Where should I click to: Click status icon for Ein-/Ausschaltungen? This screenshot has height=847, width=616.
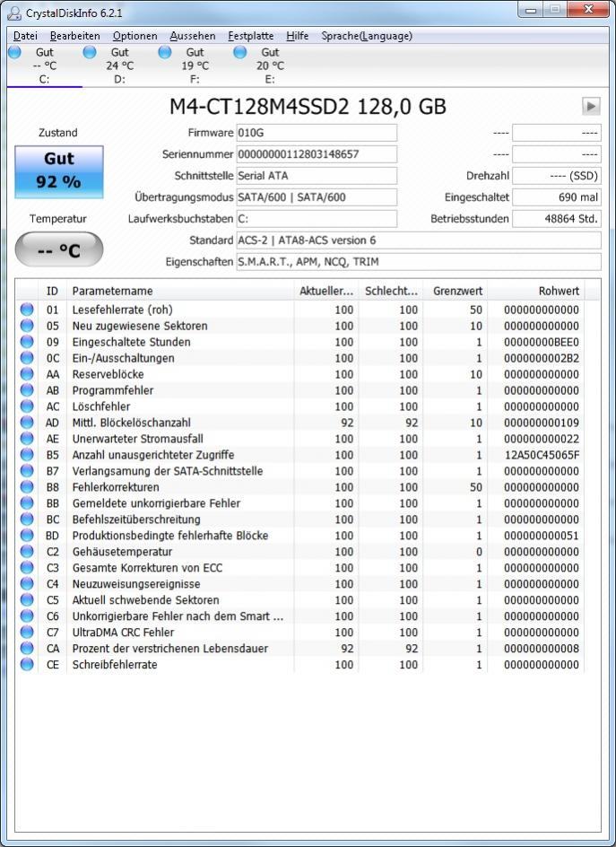27,358
